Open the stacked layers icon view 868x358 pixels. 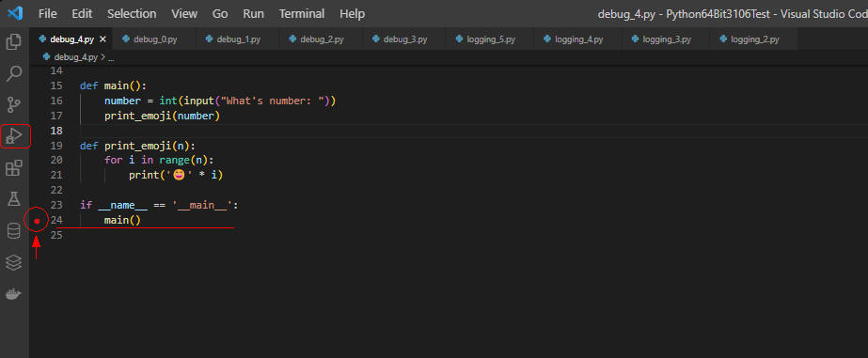pyautogui.click(x=14, y=262)
